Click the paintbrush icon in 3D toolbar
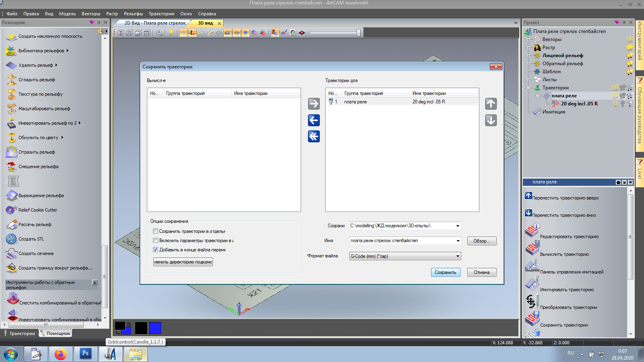This screenshot has height=362, width=644. [284, 33]
